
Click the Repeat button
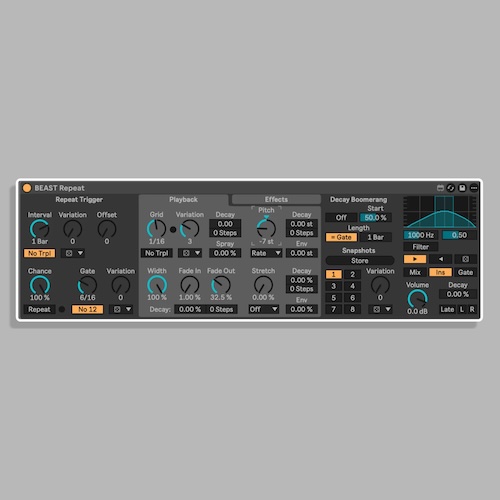(x=39, y=310)
